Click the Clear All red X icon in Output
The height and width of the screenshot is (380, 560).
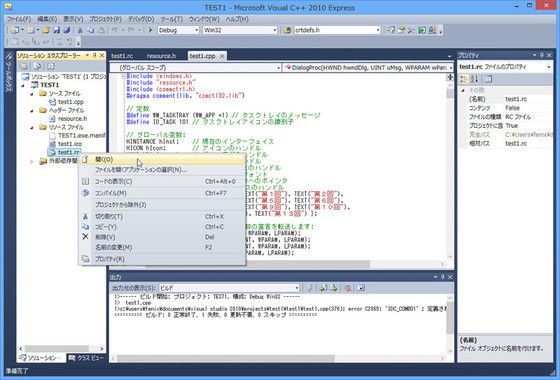(x=348, y=288)
